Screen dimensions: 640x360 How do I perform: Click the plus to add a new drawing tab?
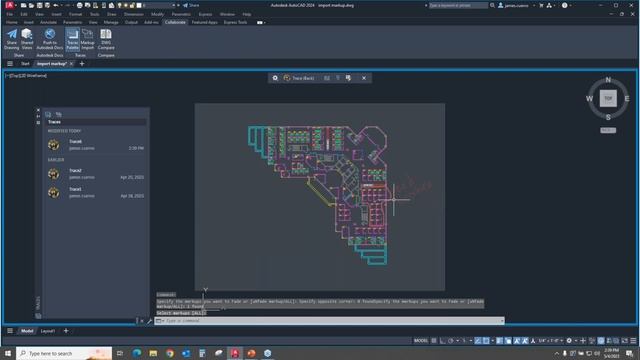tap(82, 64)
